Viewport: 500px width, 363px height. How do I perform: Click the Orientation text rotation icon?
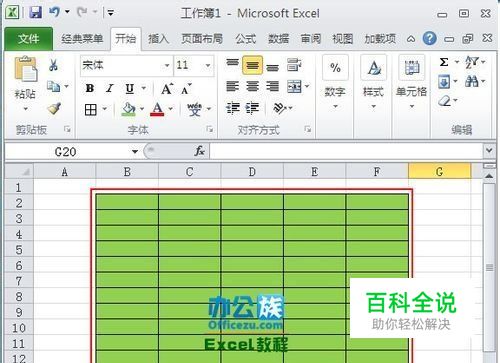coord(279,108)
